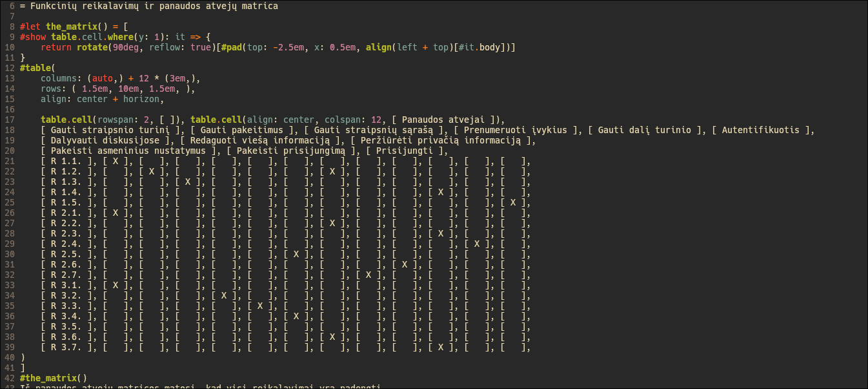The image size is (868, 389).
Task: Click the 'rows' parameter name
Action: (51, 89)
